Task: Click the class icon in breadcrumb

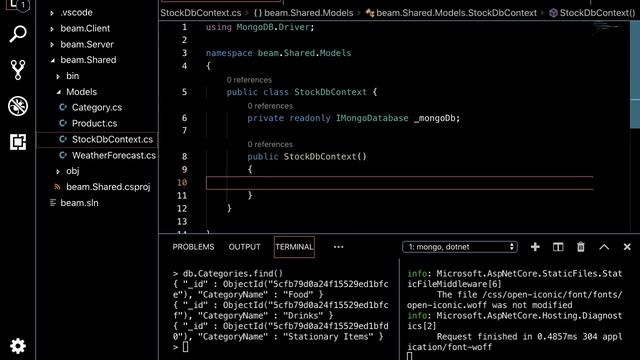Action: 370,13
